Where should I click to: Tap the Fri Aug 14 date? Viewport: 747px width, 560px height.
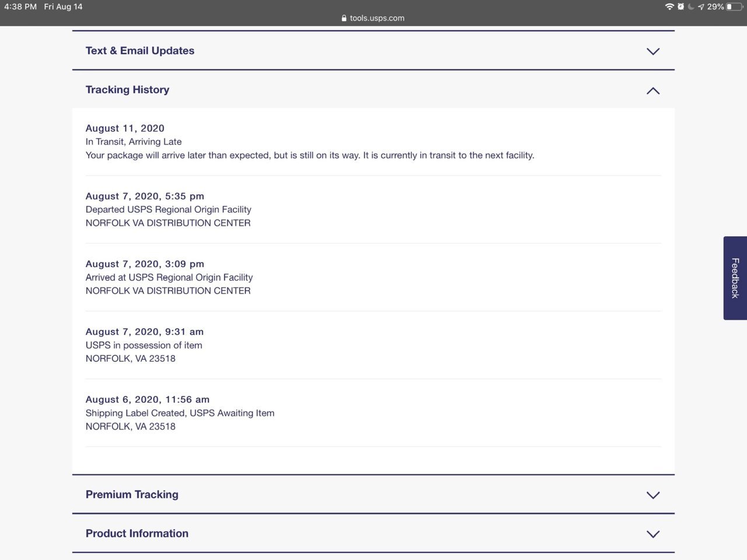pyautogui.click(x=63, y=6)
